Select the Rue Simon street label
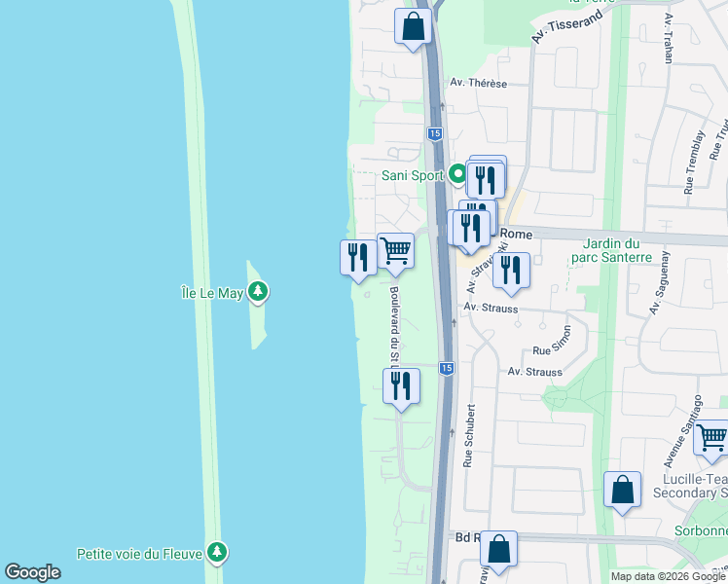The image size is (728, 584). point(552,342)
